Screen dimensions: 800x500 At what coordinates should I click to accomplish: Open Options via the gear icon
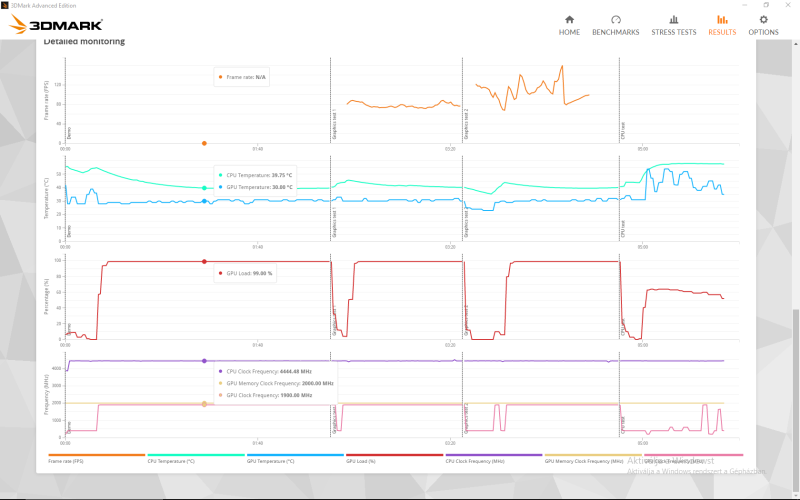pos(763,20)
